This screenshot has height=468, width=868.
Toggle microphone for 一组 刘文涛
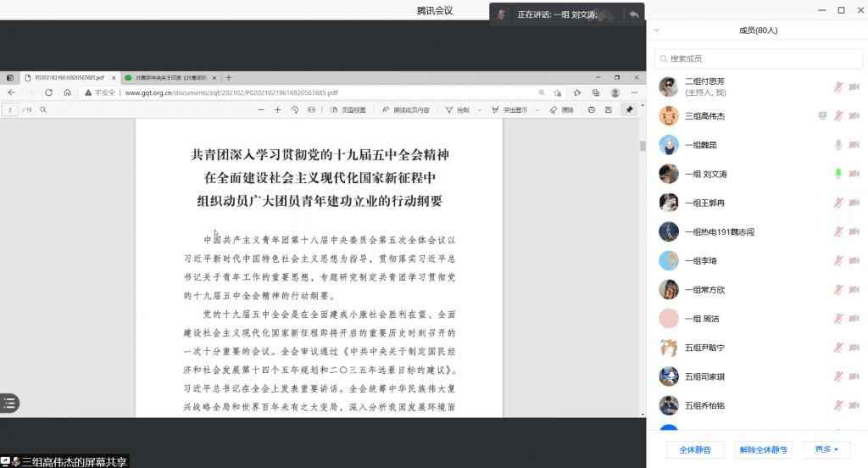837,173
